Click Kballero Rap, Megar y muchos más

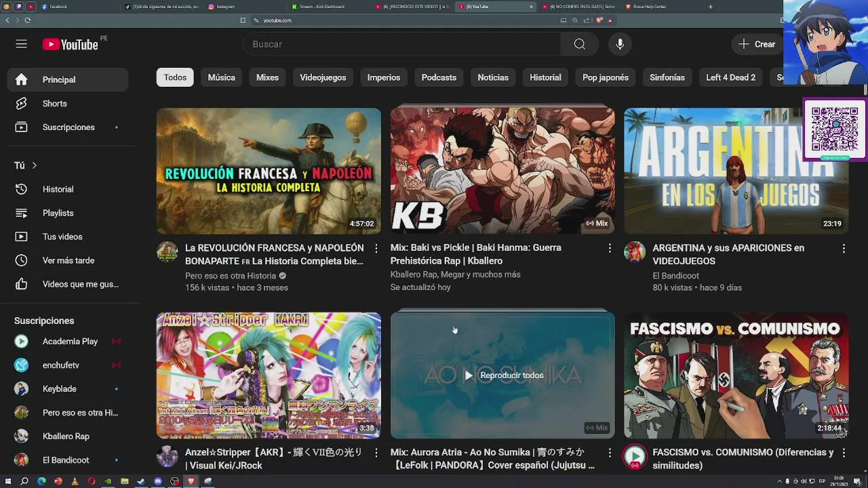[x=456, y=274]
